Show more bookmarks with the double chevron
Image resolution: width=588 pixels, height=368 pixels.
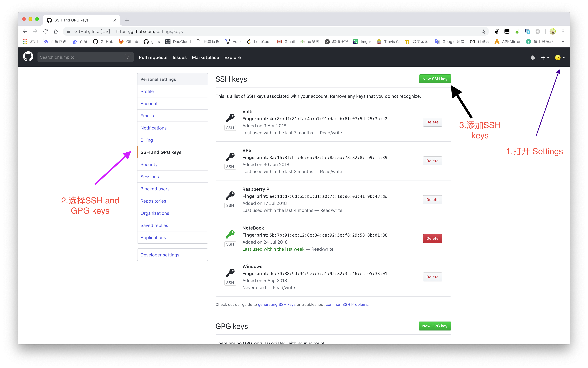(x=563, y=42)
